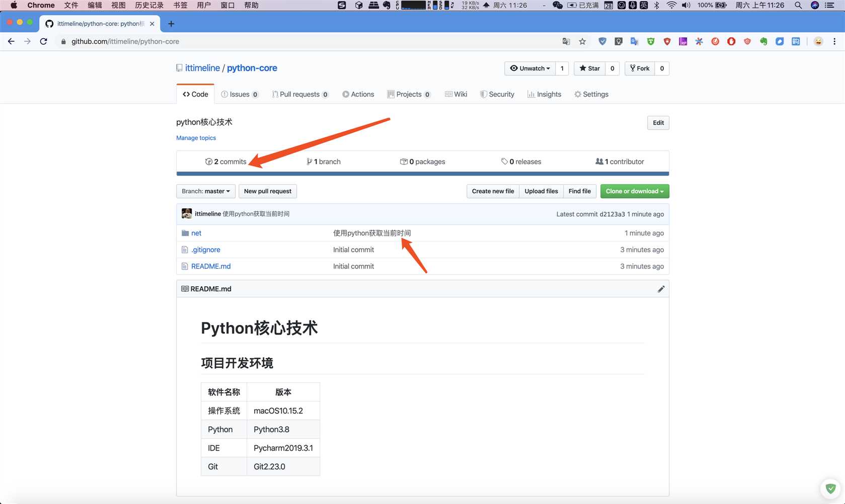This screenshot has width=845, height=504.
Task: Open Chrome's three-dot menu
Action: (834, 41)
